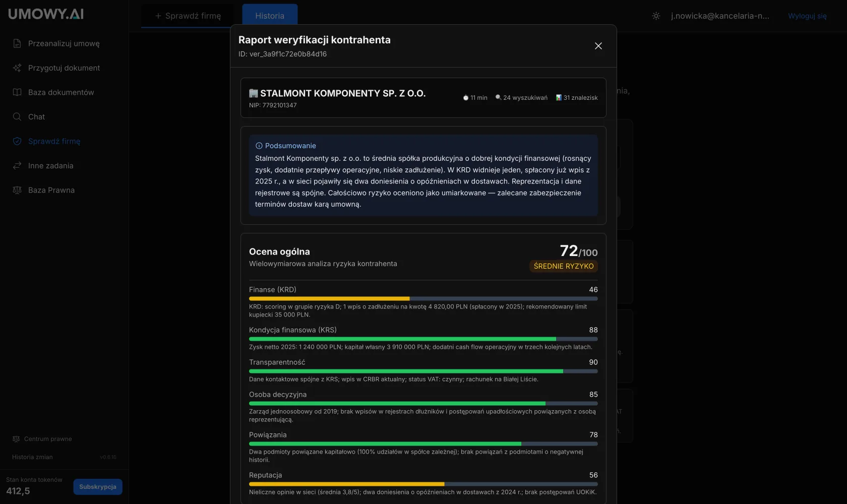The width and height of the screenshot is (847, 504).
Task: Click the Reputacja score bar
Action: (x=423, y=484)
